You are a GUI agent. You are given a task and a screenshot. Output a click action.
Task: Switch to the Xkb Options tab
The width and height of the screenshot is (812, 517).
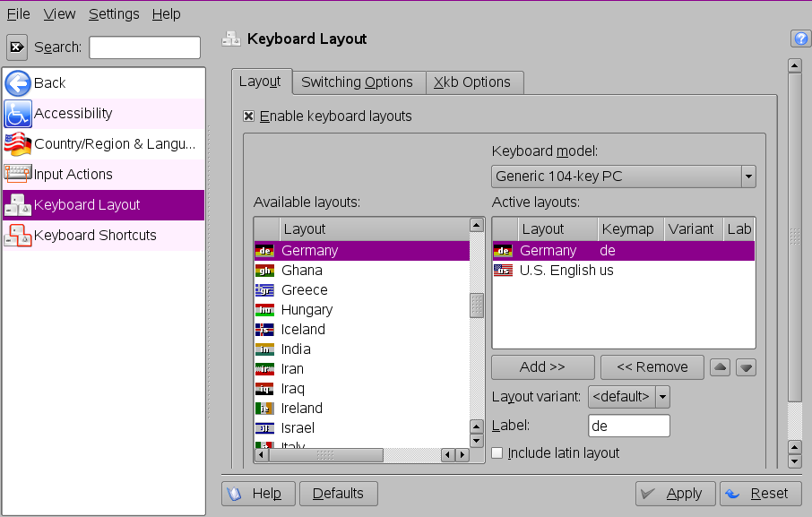click(474, 82)
